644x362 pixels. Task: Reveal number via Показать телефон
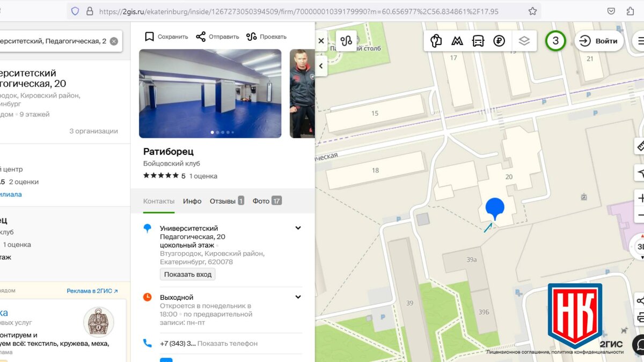(228, 343)
